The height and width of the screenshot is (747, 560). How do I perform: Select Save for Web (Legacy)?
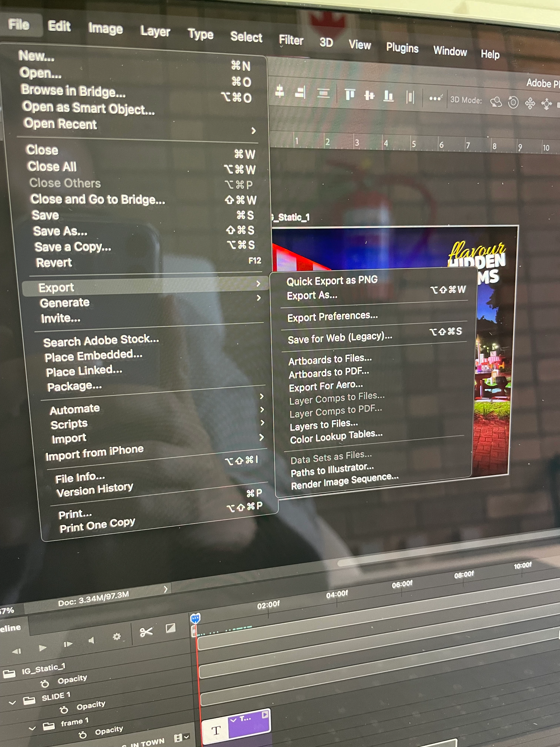pos(340,338)
